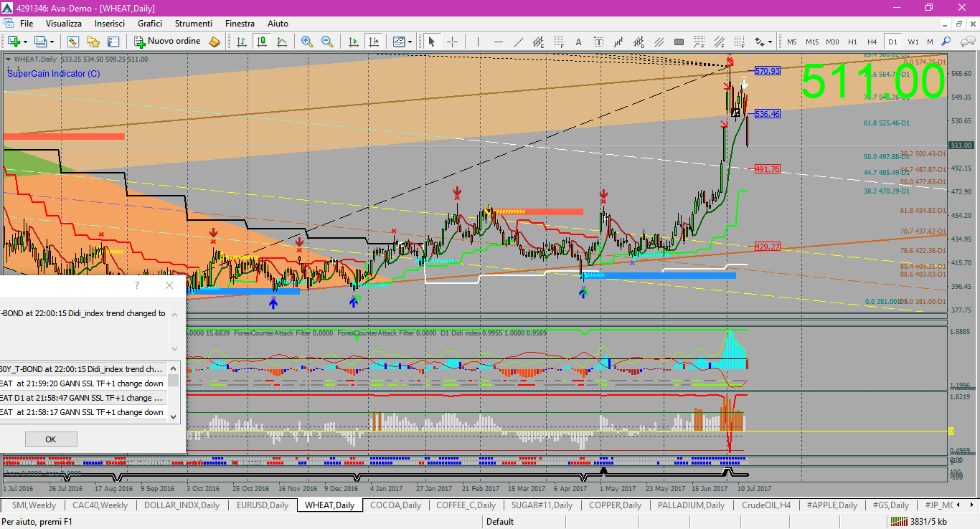Open the Terminal panel icon
The height and width of the screenshot is (529, 980).
tap(113, 42)
